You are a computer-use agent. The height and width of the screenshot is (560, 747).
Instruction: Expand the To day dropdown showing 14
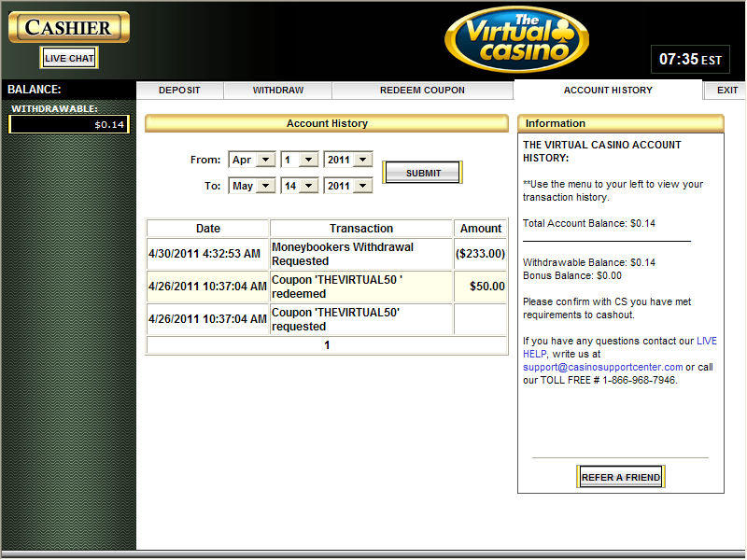coord(300,186)
